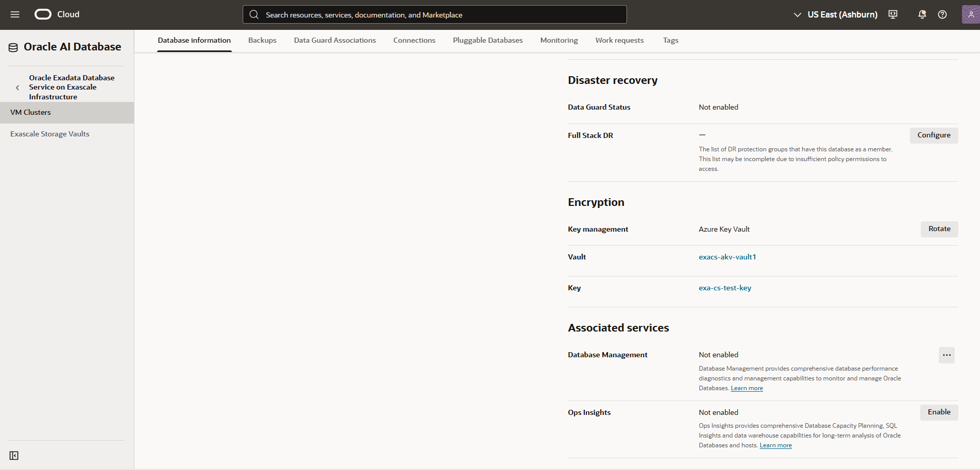980x470 pixels.
Task: Click the Oracle AI Database heading
Action: coord(73,47)
